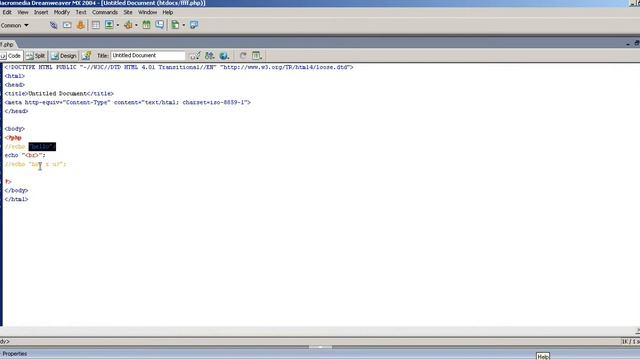Image resolution: width=640 pixels, height=360 pixels.
Task: Open the Insert menu
Action: (x=41, y=12)
